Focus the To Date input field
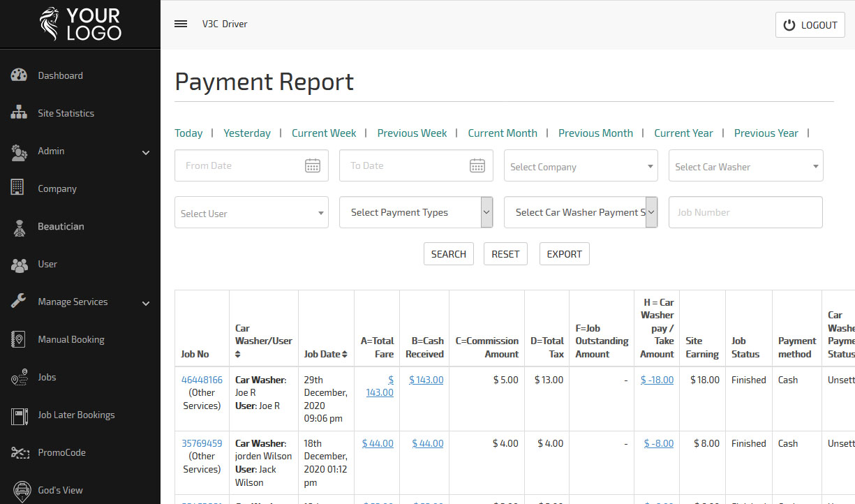 (416, 165)
